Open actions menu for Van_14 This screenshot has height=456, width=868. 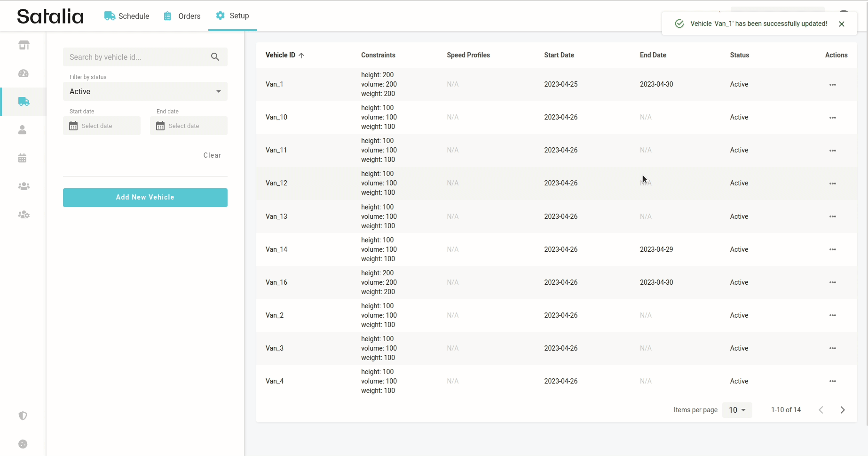(x=832, y=249)
